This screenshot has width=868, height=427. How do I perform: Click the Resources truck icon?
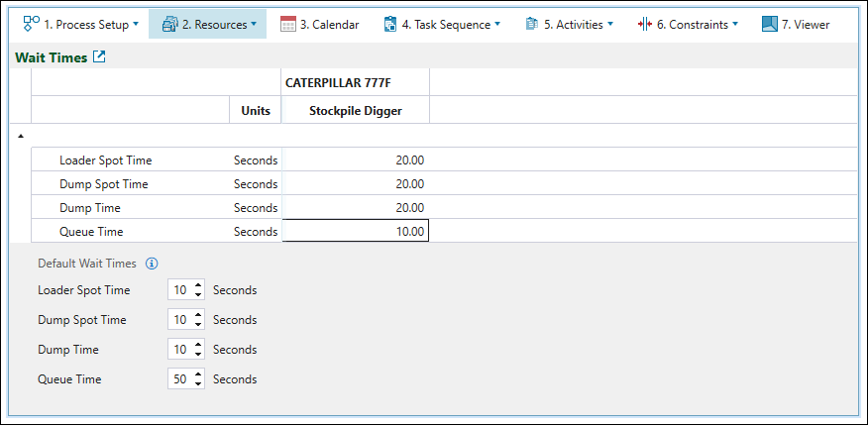(x=169, y=24)
